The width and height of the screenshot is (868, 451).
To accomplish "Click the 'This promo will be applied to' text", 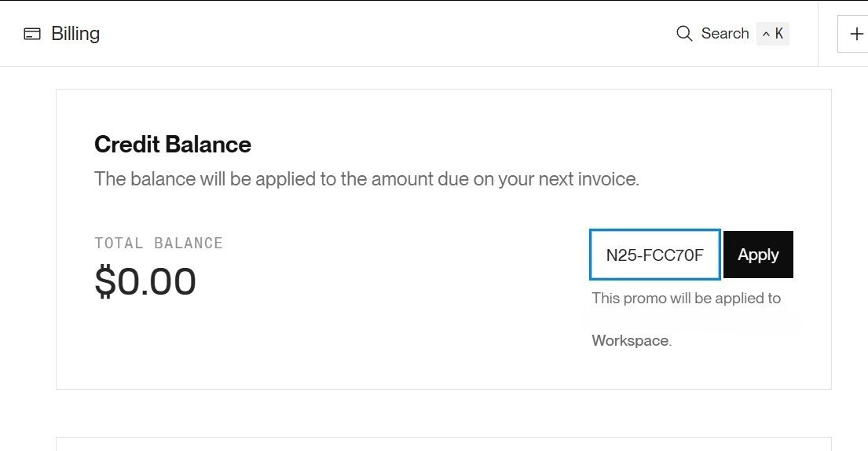I will click(687, 299).
